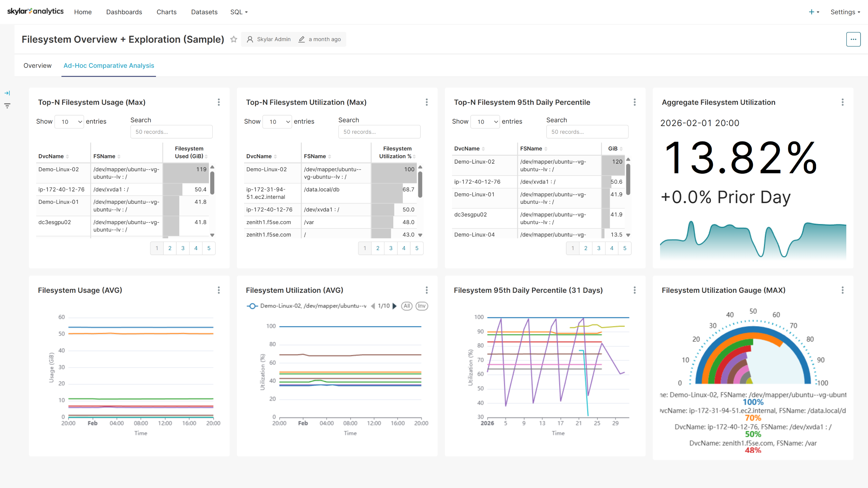Viewport: 868px width, 488px height.
Task: Open Aggregate Filesystem Utilization chart options
Action: 842,102
